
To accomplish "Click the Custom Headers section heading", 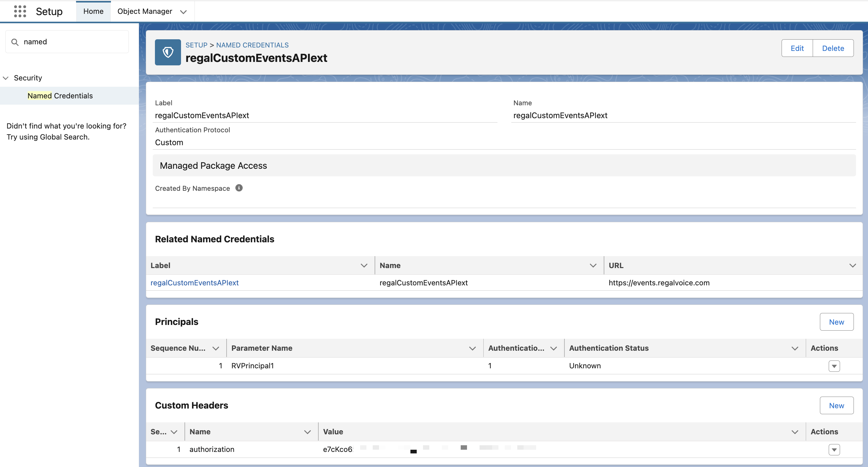I will point(191,405).
